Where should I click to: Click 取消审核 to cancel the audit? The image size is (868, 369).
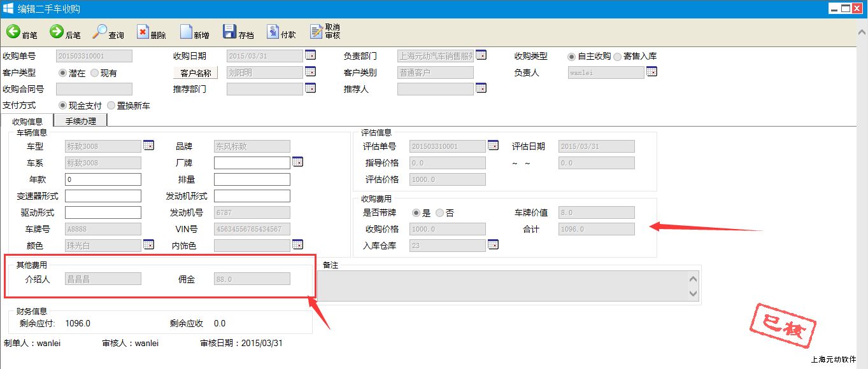tap(317, 32)
